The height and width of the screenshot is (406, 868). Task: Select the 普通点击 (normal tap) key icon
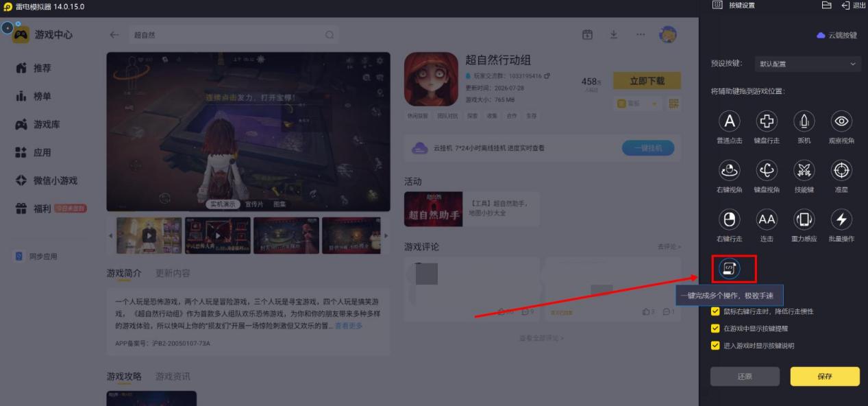point(729,121)
